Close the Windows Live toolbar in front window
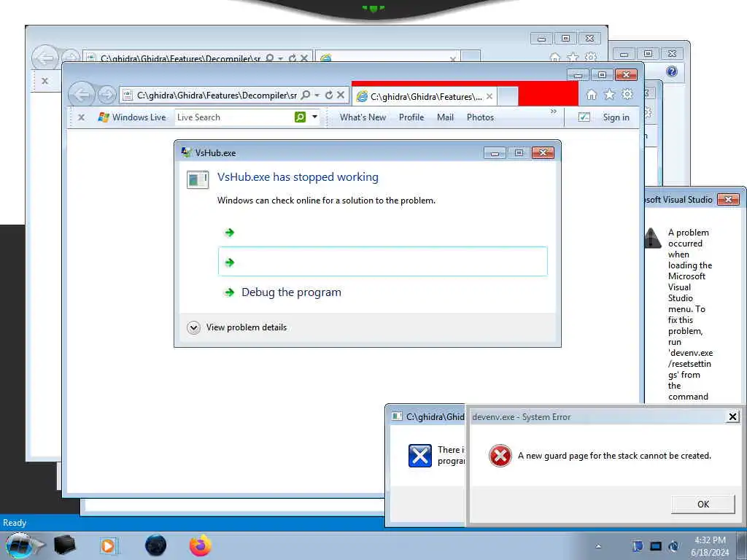The height and width of the screenshot is (560, 747). tap(81, 117)
